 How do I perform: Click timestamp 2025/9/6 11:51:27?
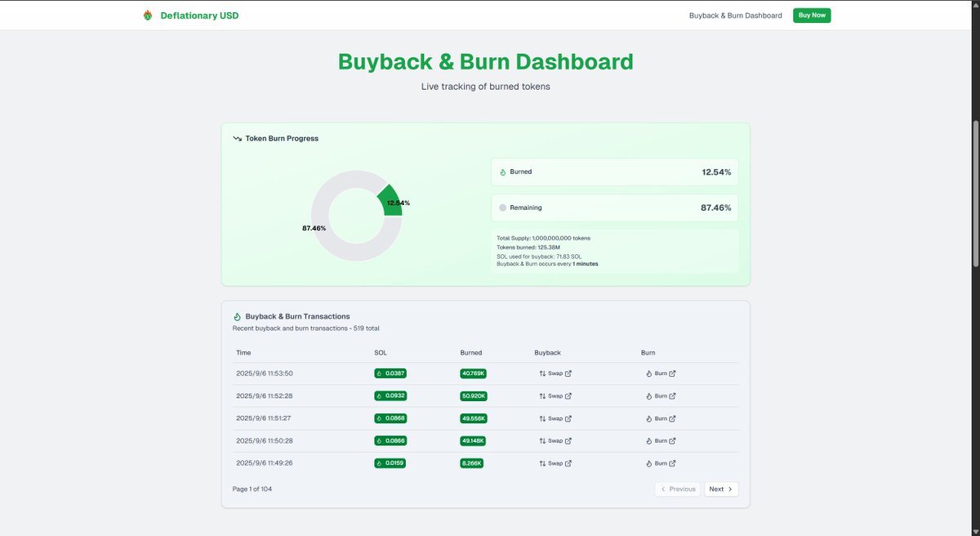(x=265, y=418)
